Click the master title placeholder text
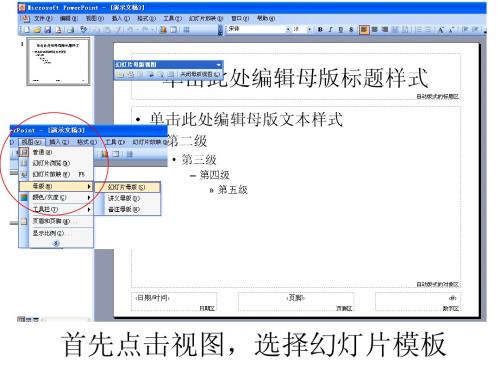The width and height of the screenshot is (500, 375). click(295, 78)
